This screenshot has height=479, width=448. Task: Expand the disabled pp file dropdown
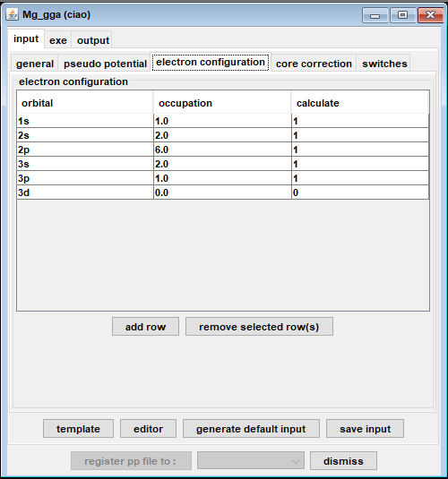tap(251, 461)
